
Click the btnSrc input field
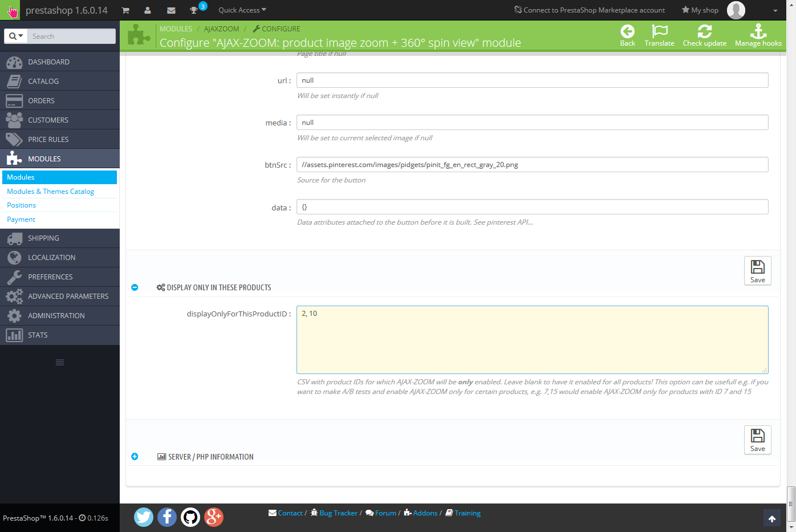pos(533,165)
